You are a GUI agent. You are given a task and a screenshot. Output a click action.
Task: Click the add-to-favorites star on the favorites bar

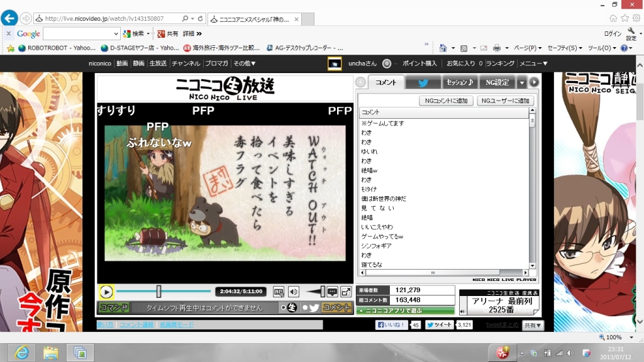coord(11,48)
